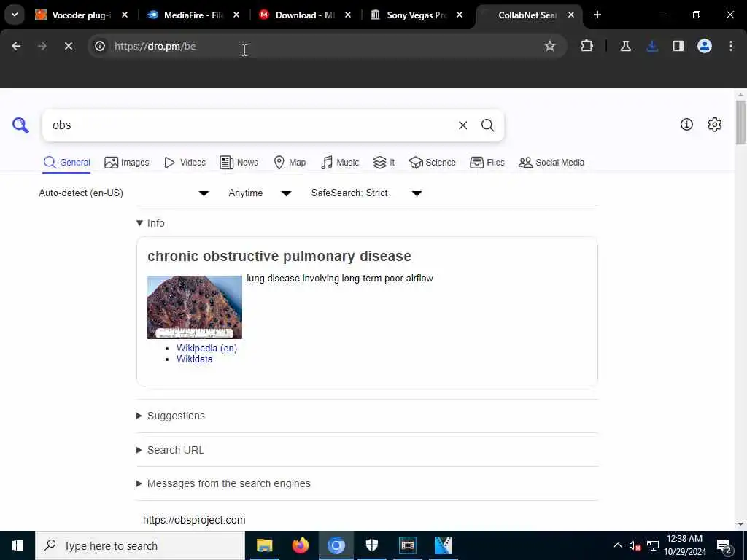
Task: Stop loading the page in toolbar
Action: [68, 46]
